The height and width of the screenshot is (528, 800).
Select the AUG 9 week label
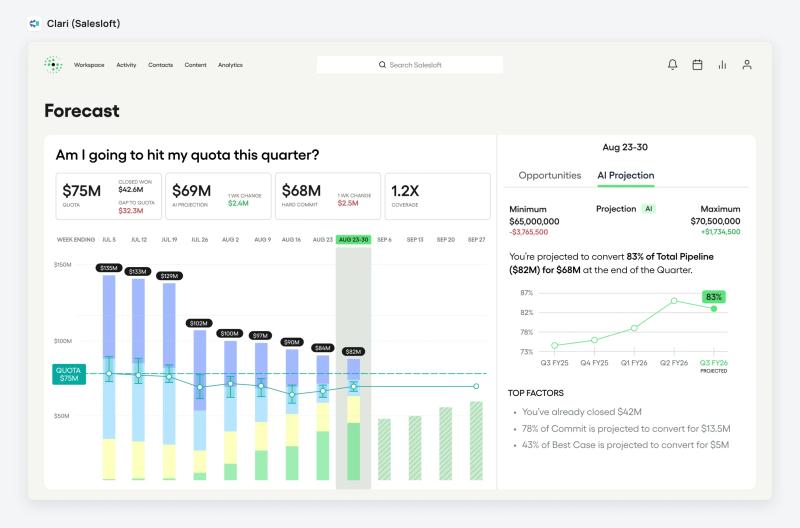(262, 240)
